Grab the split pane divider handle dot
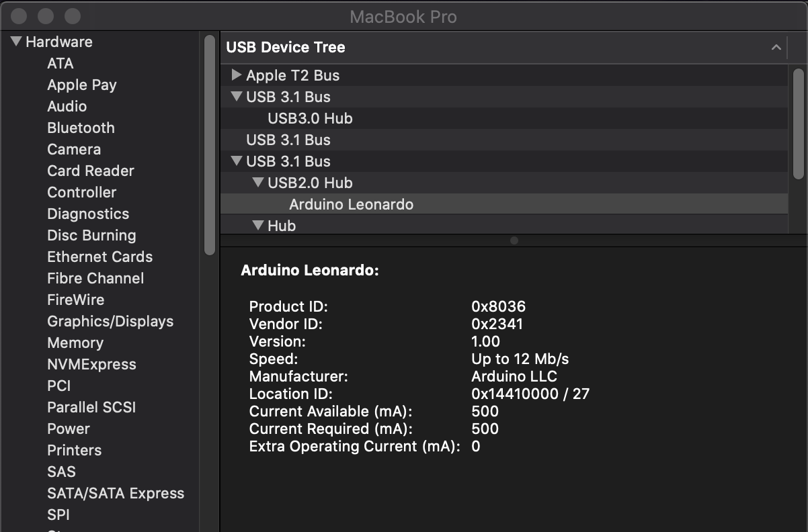 pyautogui.click(x=514, y=240)
